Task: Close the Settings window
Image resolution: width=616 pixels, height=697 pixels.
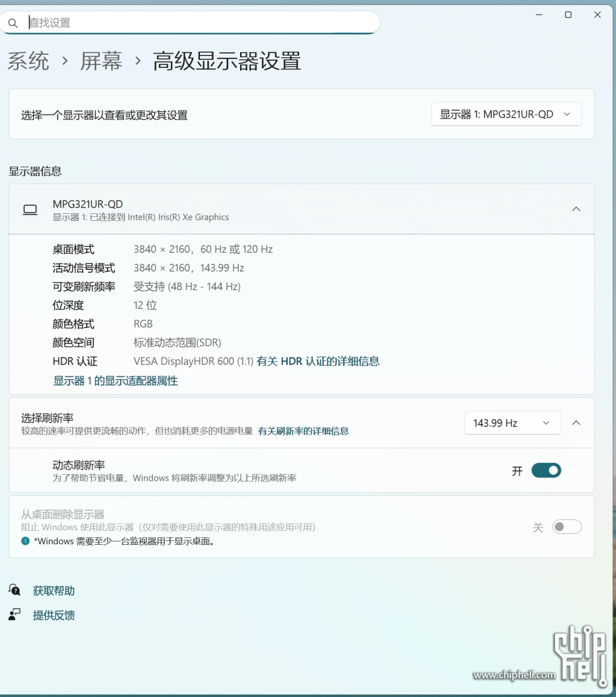Action: coord(597,14)
